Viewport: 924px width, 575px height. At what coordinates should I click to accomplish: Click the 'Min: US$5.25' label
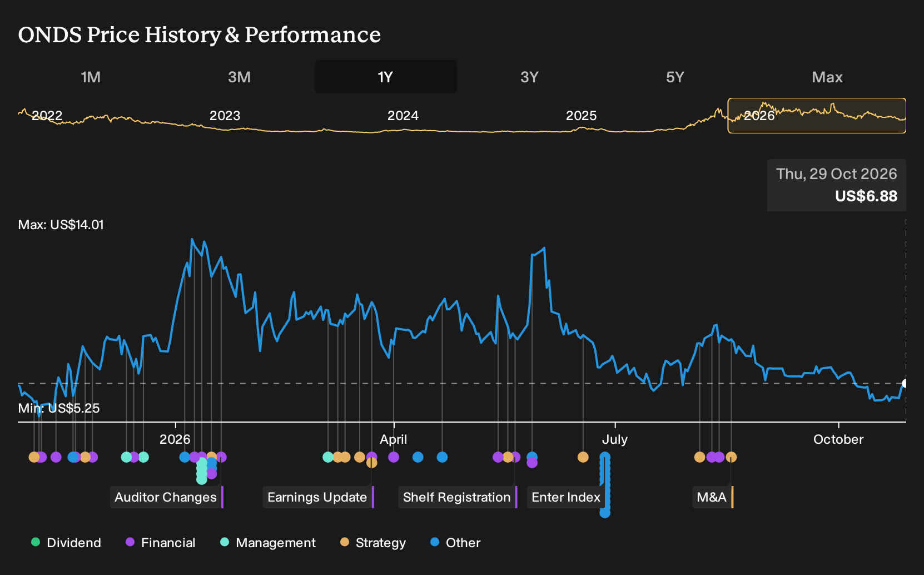[59, 408]
